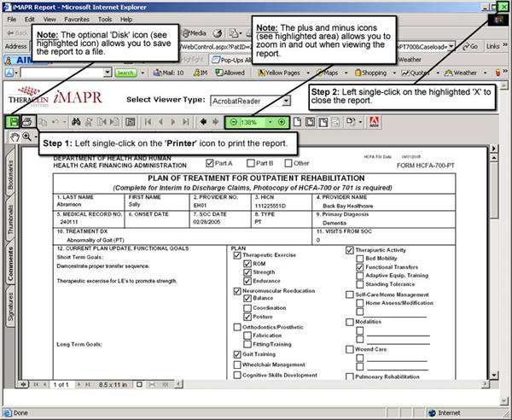Click the Next View right arrow
This screenshot has height=420, width=512.
point(216,122)
